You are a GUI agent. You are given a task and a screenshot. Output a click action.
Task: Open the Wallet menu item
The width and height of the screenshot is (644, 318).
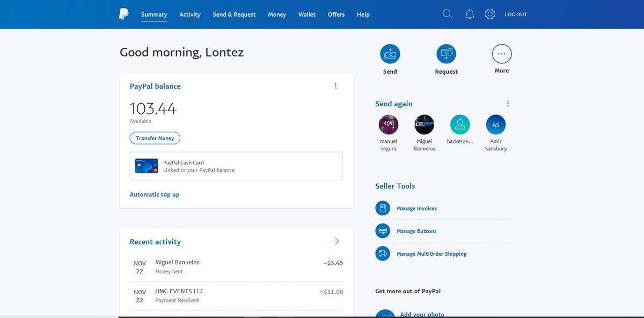point(306,15)
